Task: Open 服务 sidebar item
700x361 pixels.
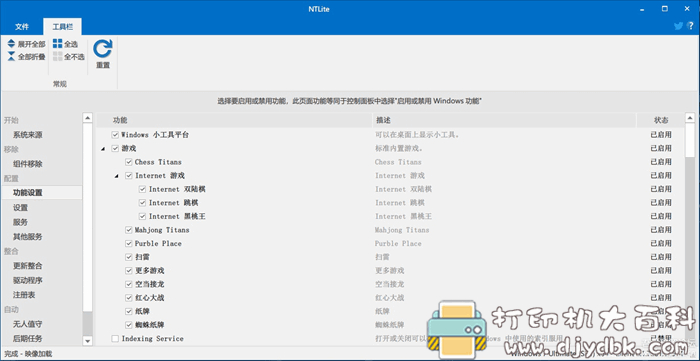Action: [x=21, y=222]
